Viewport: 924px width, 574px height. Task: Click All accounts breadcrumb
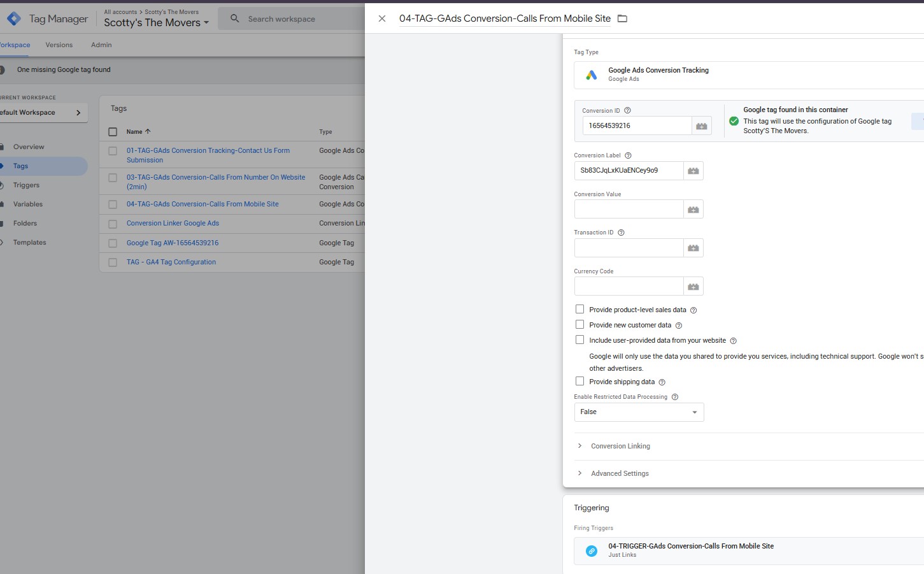click(x=120, y=12)
